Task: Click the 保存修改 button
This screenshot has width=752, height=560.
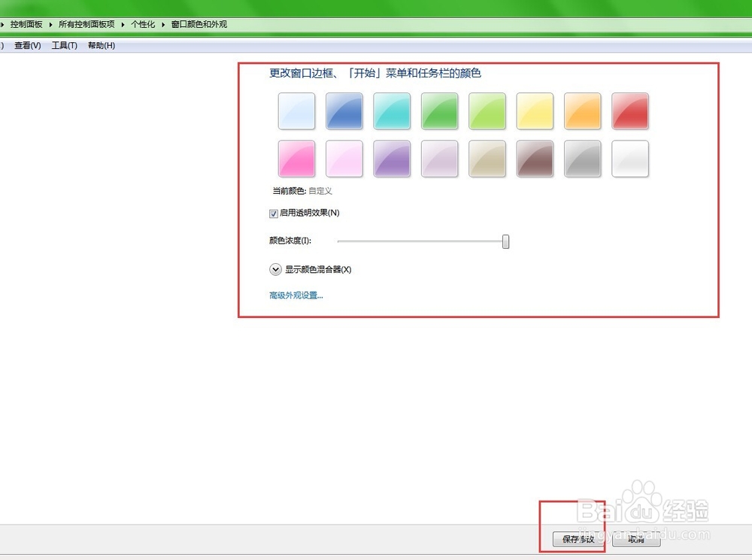Action: [578, 540]
